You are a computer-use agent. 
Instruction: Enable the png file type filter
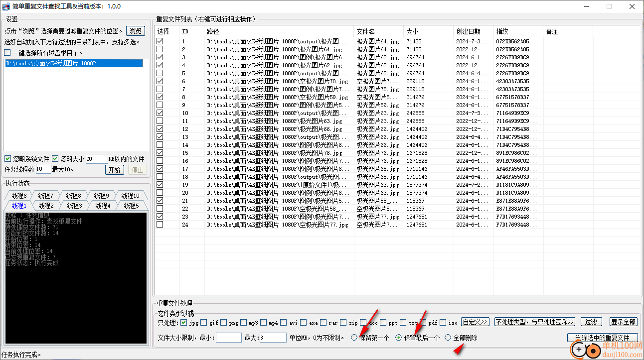pyautogui.click(x=224, y=322)
